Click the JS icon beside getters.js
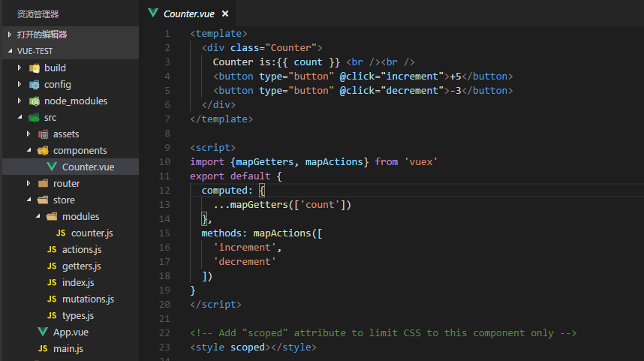Viewport: 644px width, 361px height. click(52, 266)
